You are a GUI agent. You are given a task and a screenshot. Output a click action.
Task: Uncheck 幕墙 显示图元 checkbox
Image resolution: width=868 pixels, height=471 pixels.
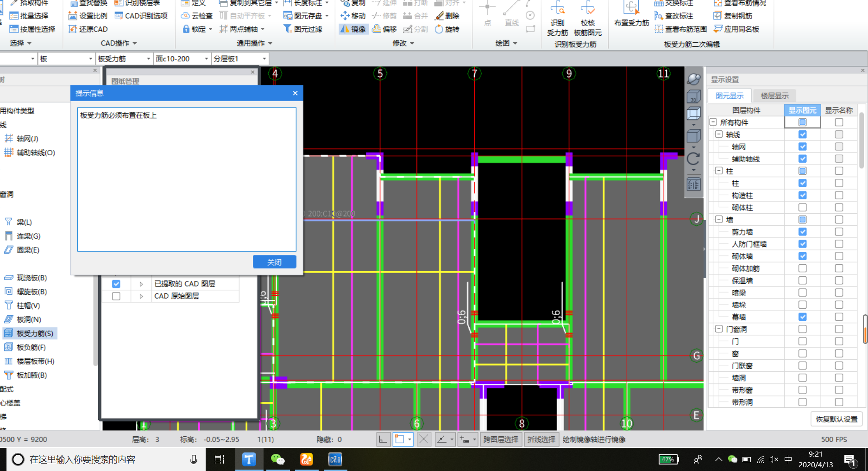(x=803, y=317)
